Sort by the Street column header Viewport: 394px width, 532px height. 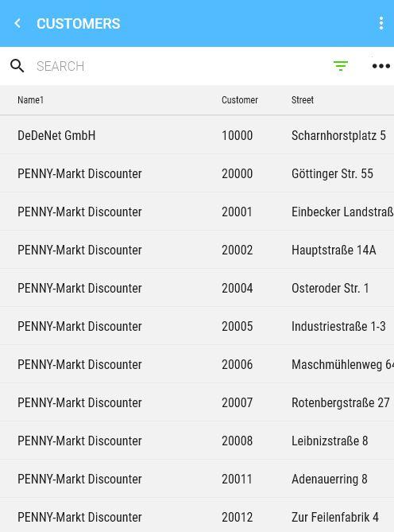tap(303, 100)
